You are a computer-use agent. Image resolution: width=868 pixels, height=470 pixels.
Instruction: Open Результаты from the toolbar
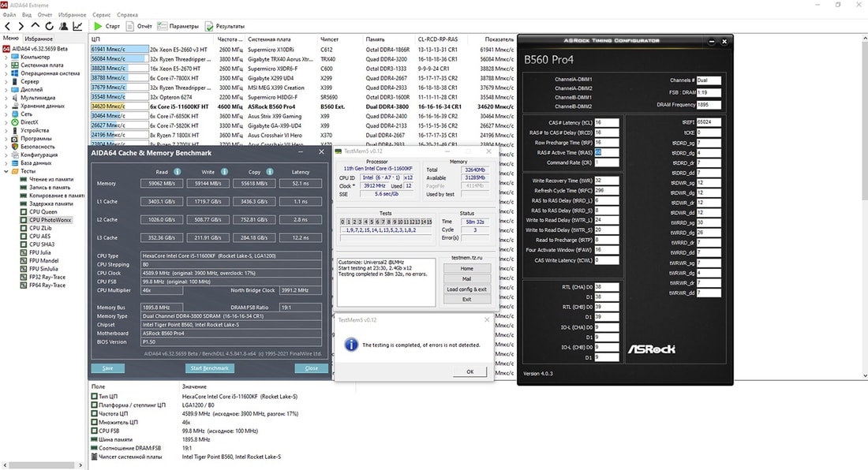coord(209,26)
